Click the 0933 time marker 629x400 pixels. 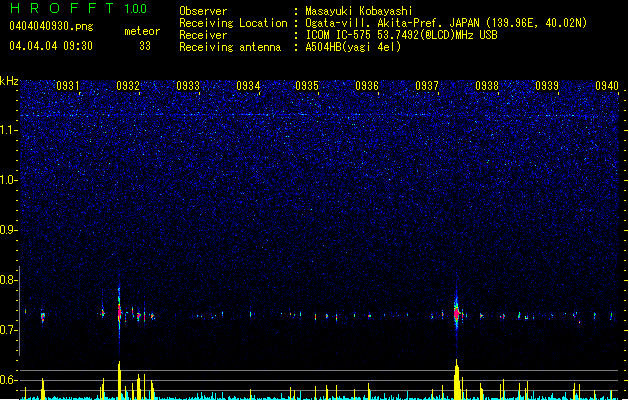188,86
